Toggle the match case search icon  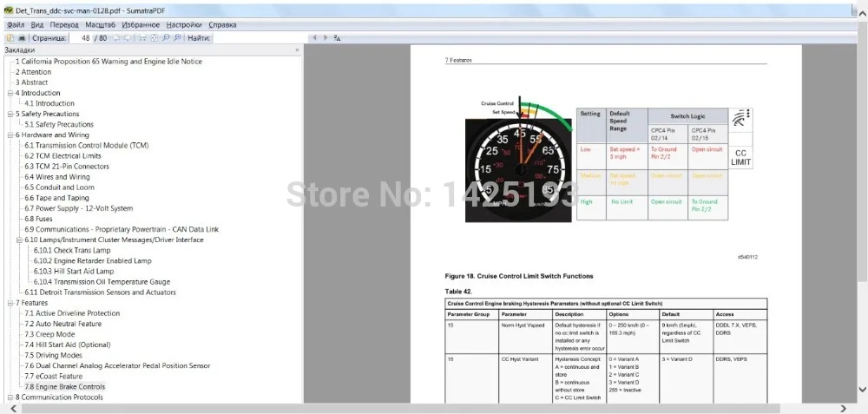(337, 38)
